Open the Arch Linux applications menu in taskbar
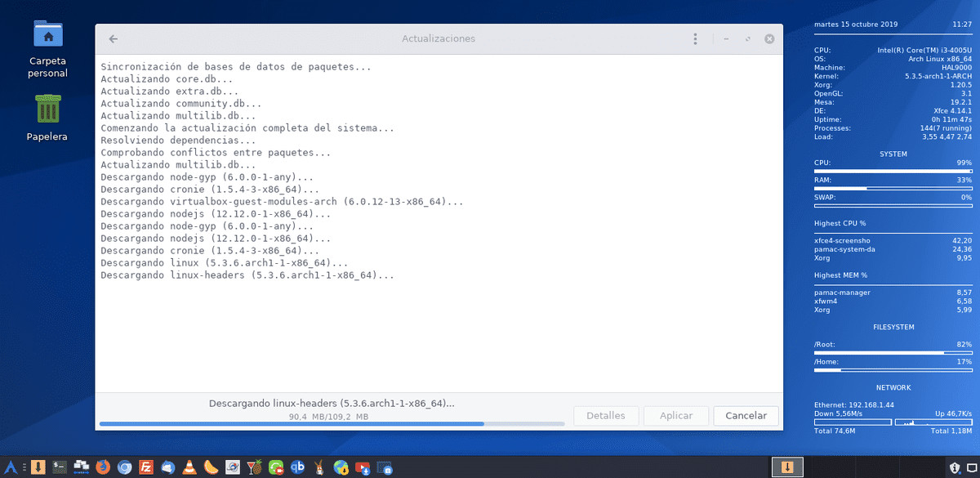Screen dimensions: 980x478 click(11, 467)
